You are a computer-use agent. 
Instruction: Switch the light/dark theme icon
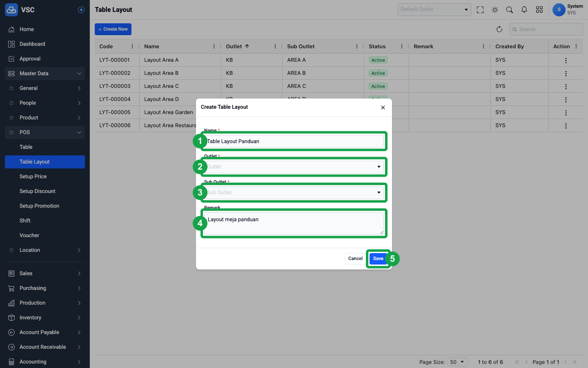click(495, 10)
